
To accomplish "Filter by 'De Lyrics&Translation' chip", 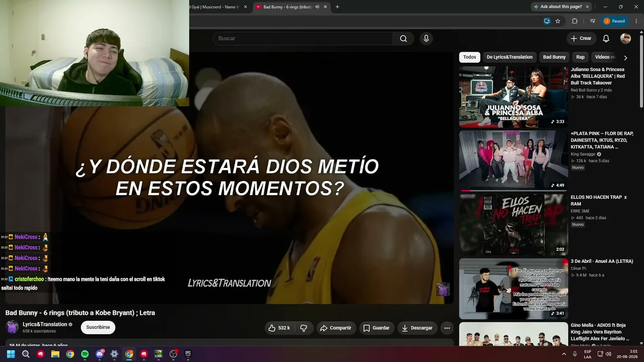I will (509, 57).
